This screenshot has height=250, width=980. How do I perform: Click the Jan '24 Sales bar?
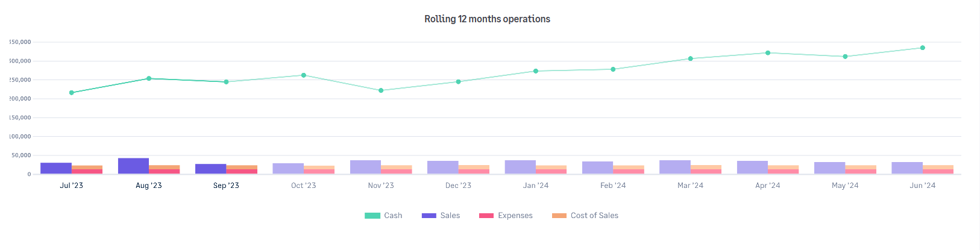coord(520,167)
